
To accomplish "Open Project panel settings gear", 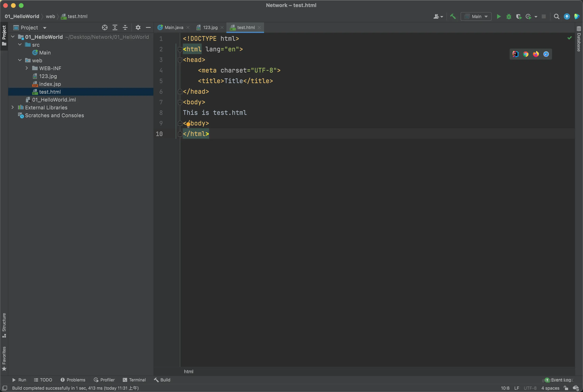I will click(x=138, y=27).
